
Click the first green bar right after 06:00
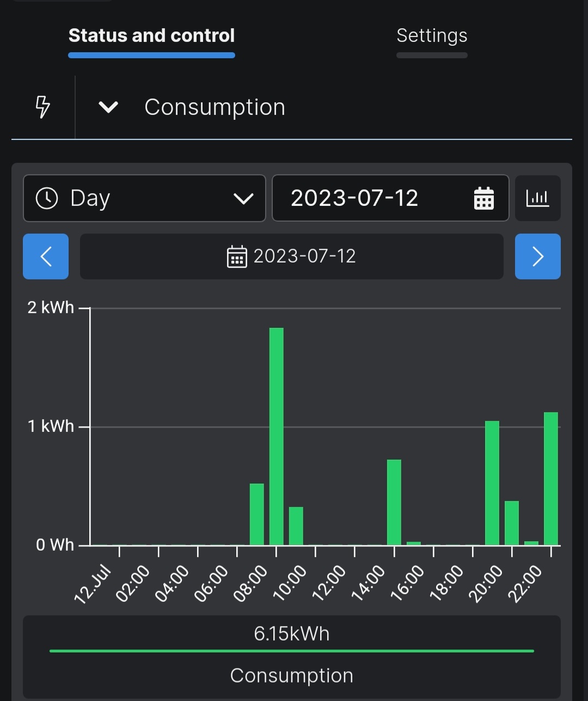point(257,514)
